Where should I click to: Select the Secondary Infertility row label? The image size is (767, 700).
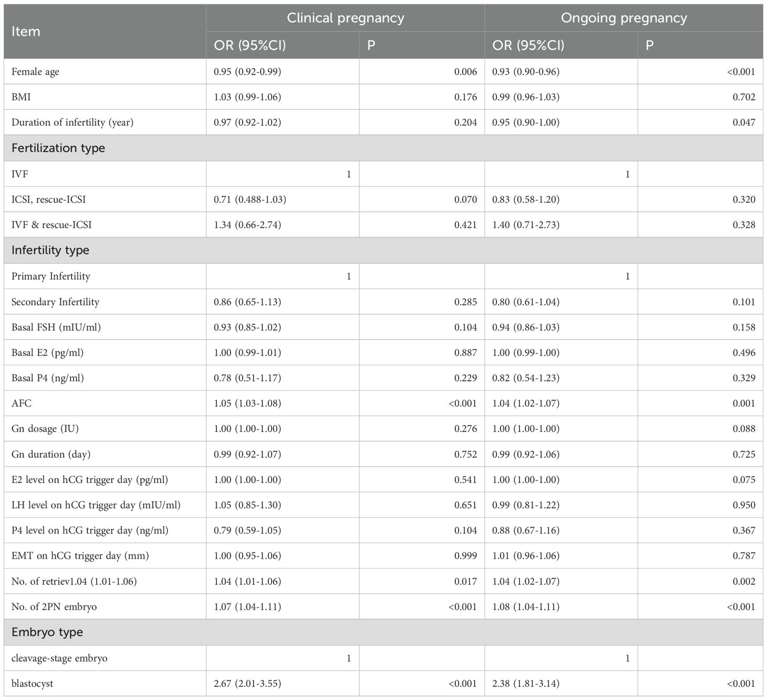55,302
